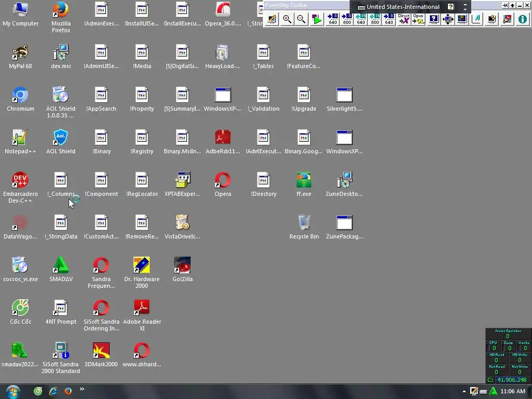Click the green play arrow PowerStrip icon
Image resolution: width=532 pixels, height=399 pixels.
click(x=316, y=19)
